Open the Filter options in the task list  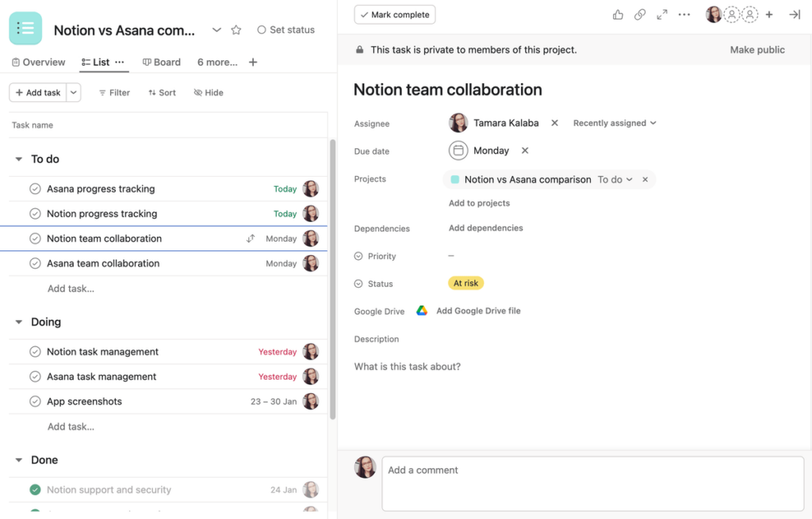113,92
